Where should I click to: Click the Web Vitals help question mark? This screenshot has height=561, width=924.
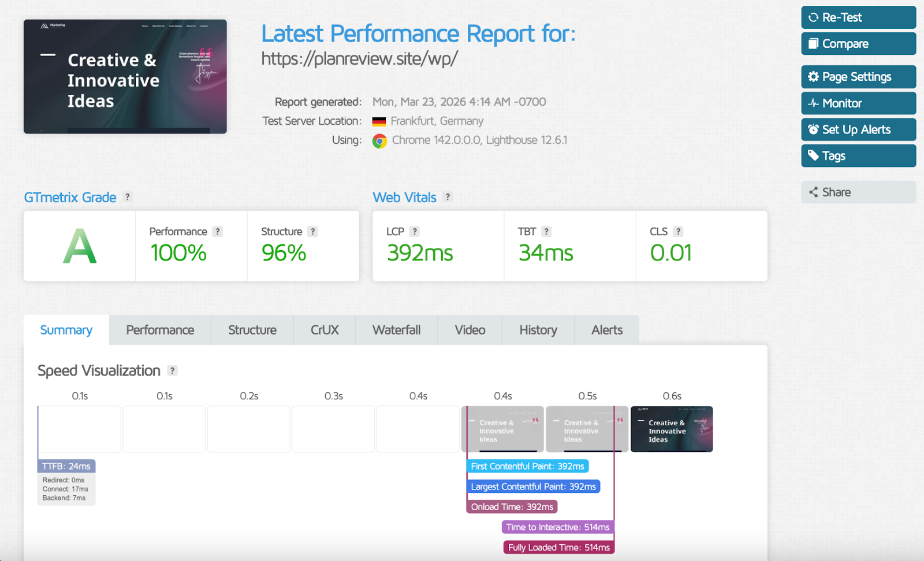coord(448,197)
